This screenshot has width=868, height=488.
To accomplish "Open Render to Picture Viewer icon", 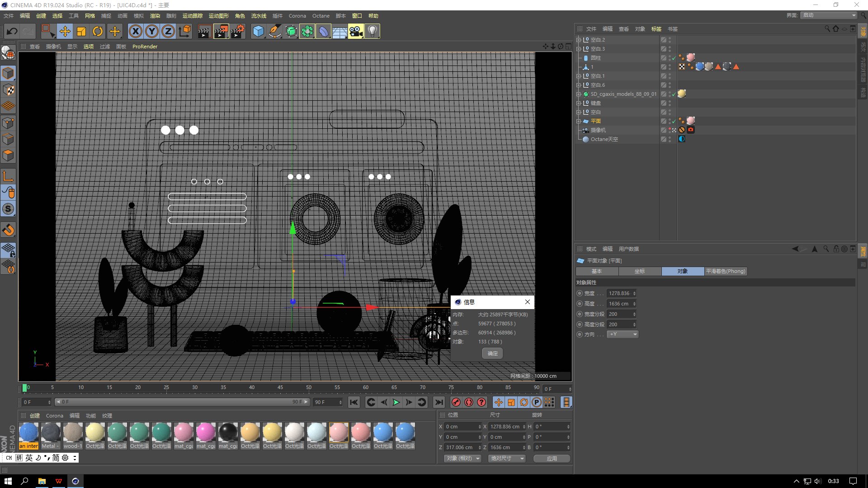I will coord(221,31).
